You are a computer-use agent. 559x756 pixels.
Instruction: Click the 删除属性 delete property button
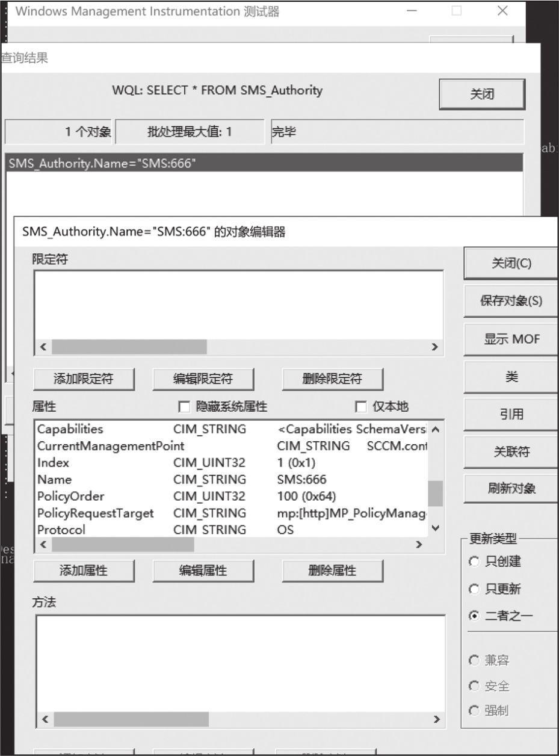(x=332, y=571)
